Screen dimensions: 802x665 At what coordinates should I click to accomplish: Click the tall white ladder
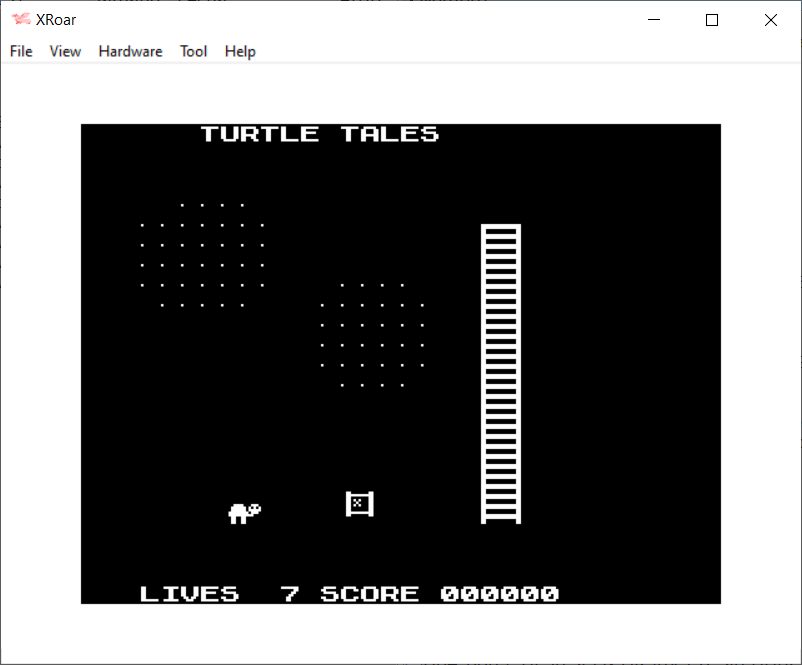pyautogui.click(x=500, y=373)
